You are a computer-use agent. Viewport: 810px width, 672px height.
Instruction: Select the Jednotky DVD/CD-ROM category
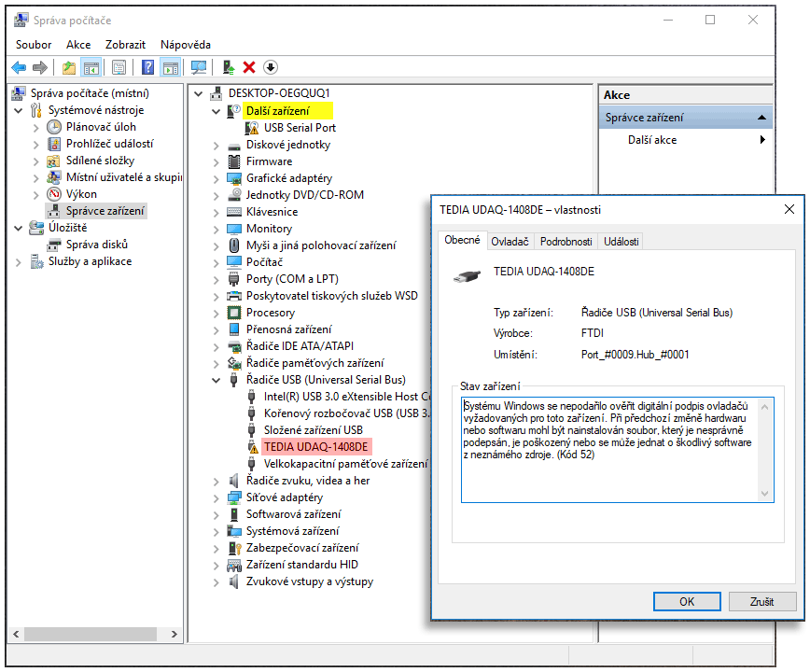click(305, 195)
